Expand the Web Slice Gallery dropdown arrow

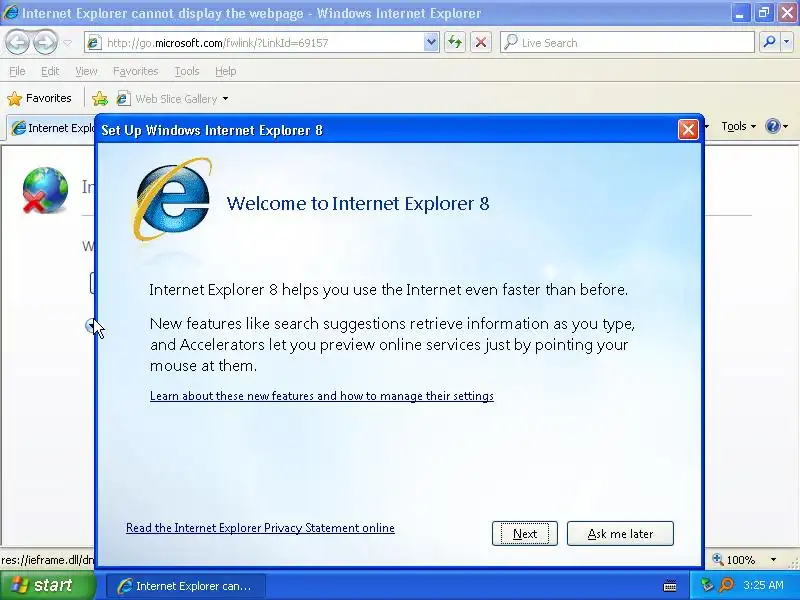click(225, 98)
